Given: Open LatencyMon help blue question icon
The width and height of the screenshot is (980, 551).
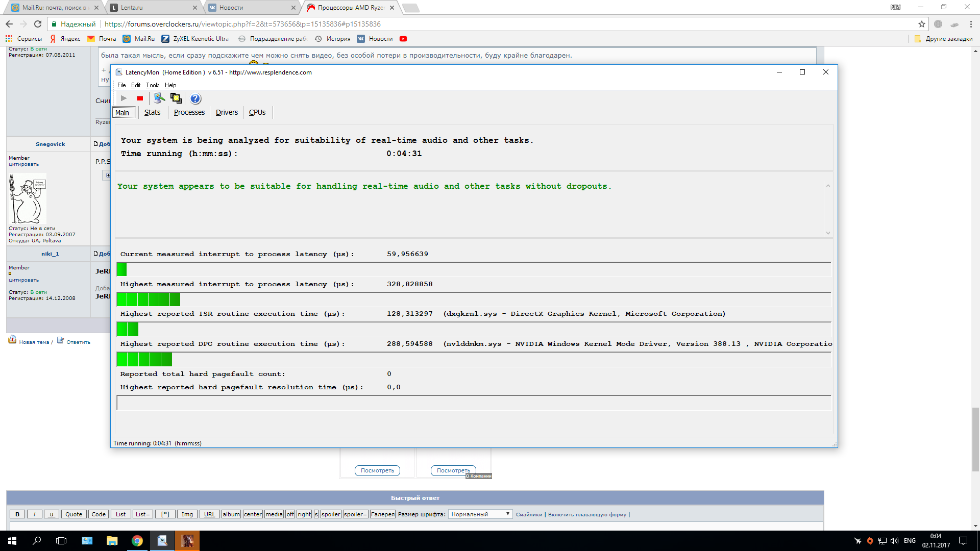Looking at the screenshot, I should [x=195, y=98].
